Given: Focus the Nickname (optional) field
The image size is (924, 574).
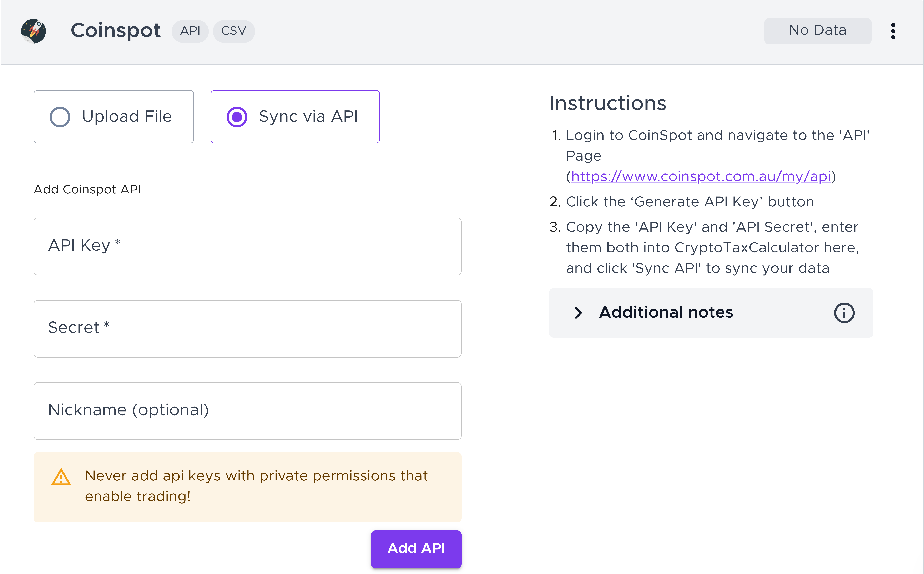Looking at the screenshot, I should [x=248, y=411].
